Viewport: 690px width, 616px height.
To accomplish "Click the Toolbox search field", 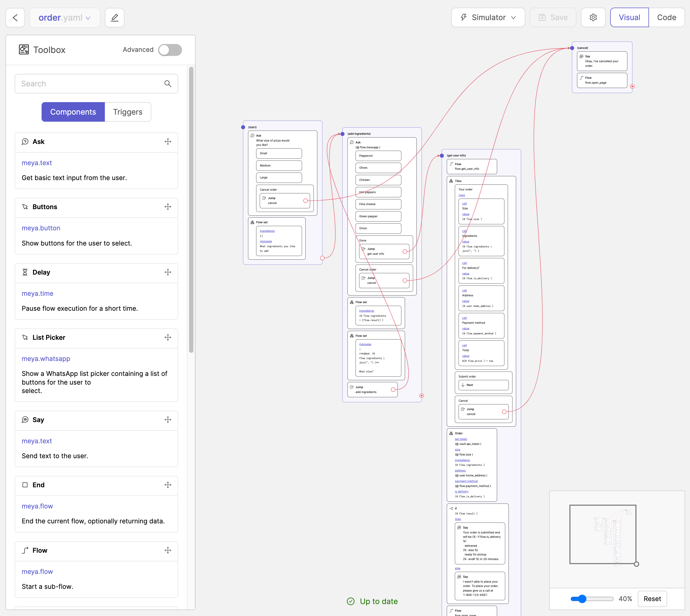I will coord(96,84).
